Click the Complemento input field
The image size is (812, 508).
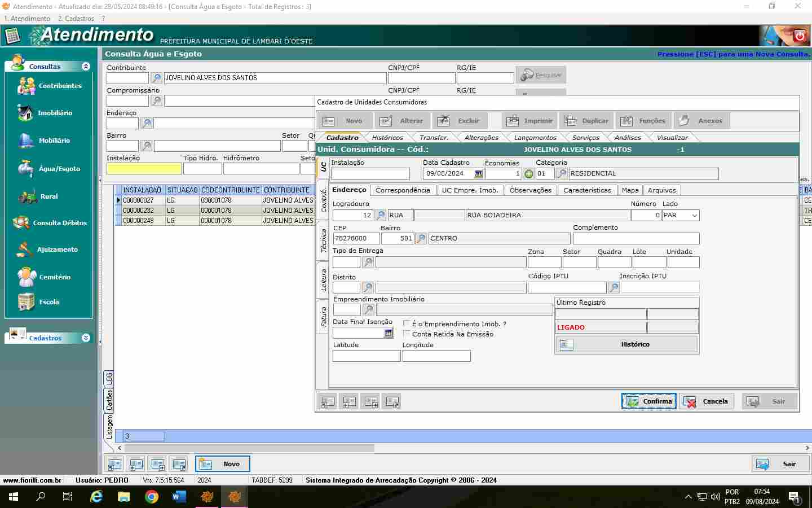(636, 239)
